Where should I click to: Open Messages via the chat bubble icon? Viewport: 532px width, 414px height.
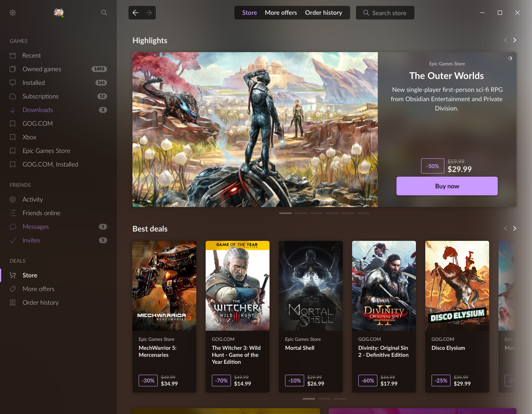tap(12, 226)
